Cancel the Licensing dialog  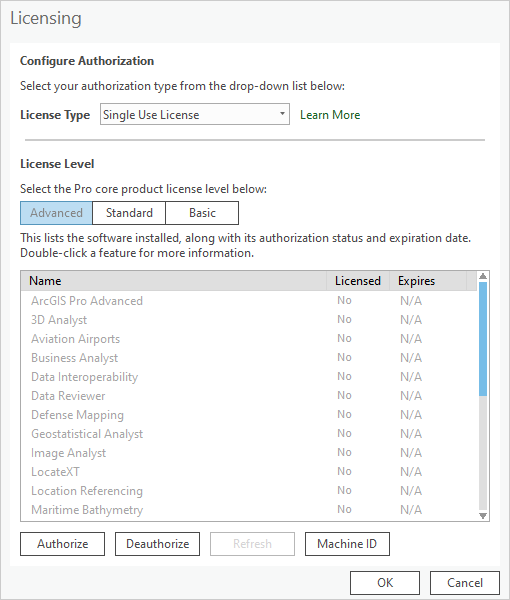tap(465, 583)
